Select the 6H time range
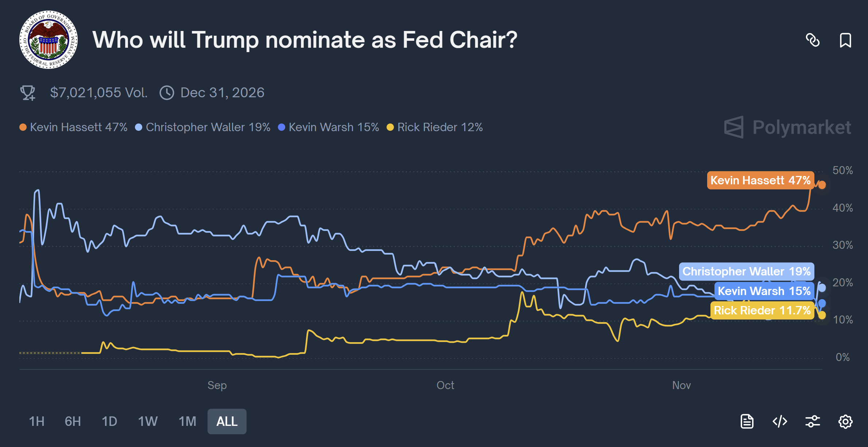The height and width of the screenshot is (447, 868). tap(73, 421)
